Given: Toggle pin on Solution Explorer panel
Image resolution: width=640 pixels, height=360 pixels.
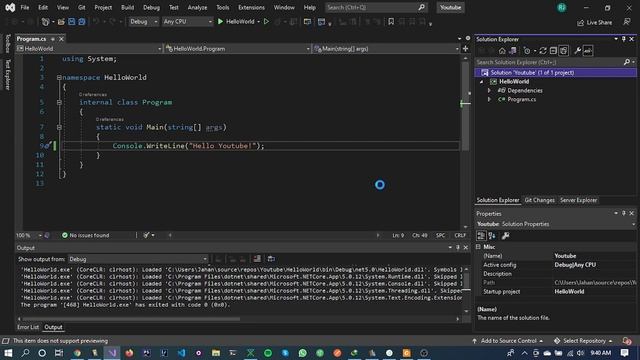Looking at the screenshot, I should (x=624, y=39).
